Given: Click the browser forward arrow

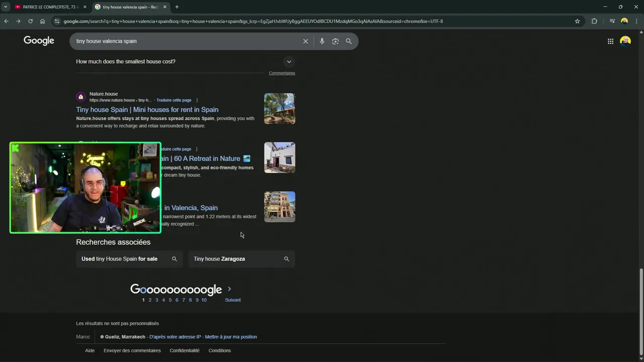Looking at the screenshot, I should click(18, 21).
